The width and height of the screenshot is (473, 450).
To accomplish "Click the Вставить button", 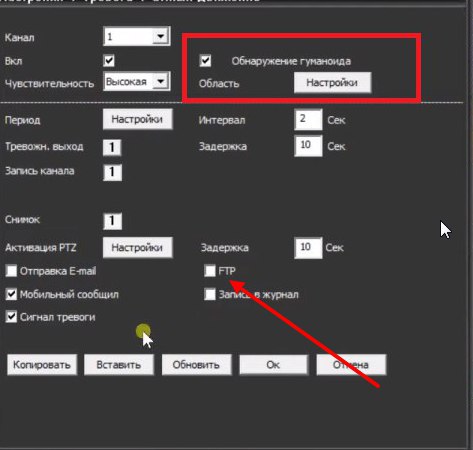I will click(119, 365).
